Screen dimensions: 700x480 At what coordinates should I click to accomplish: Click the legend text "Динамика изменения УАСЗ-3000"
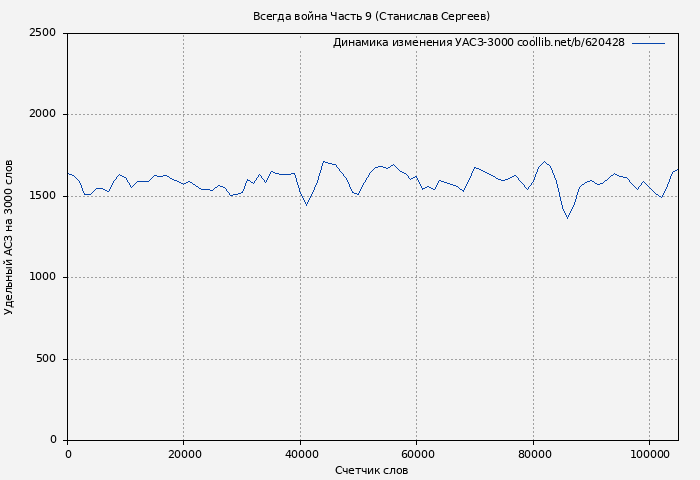tap(478, 43)
